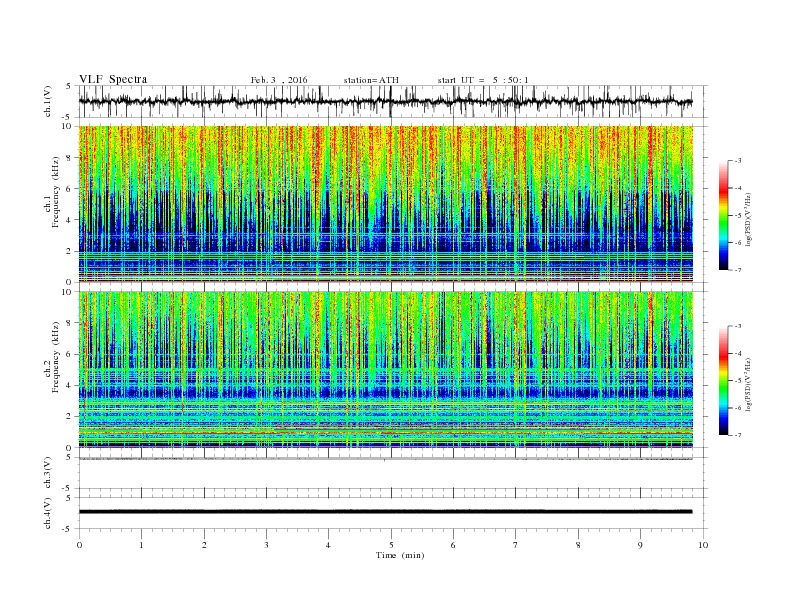Click the time axis tick label "7"
The height and width of the screenshot is (612, 792).
point(516,545)
